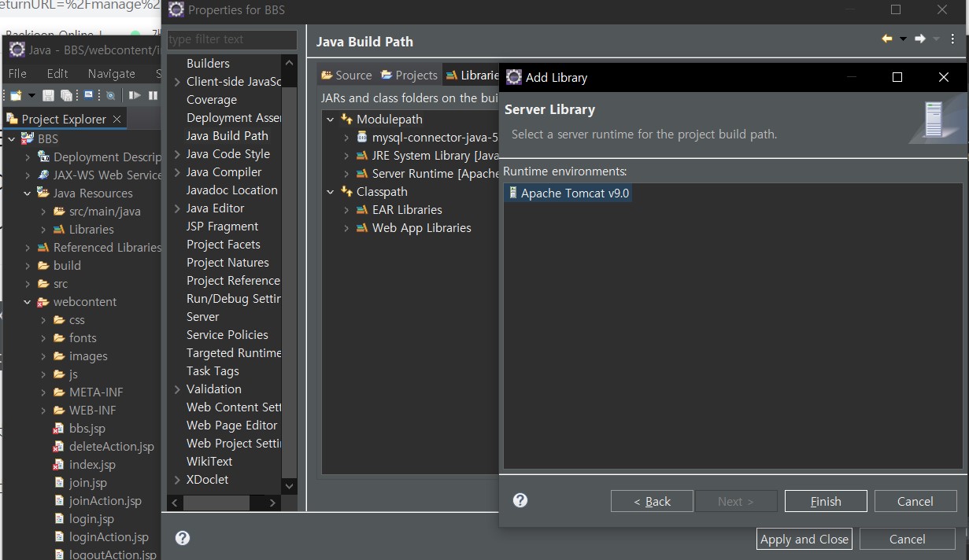Select the WEB-INF folder

tap(92, 411)
